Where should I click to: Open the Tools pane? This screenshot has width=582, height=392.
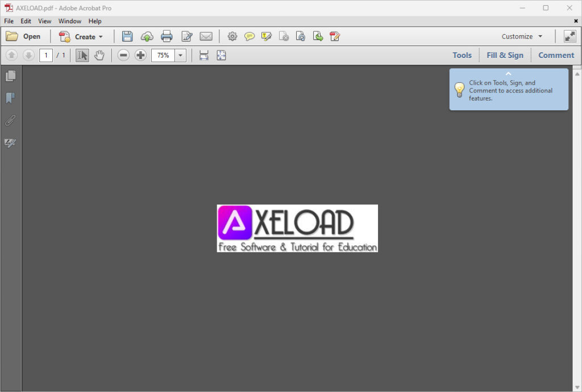pyautogui.click(x=462, y=55)
